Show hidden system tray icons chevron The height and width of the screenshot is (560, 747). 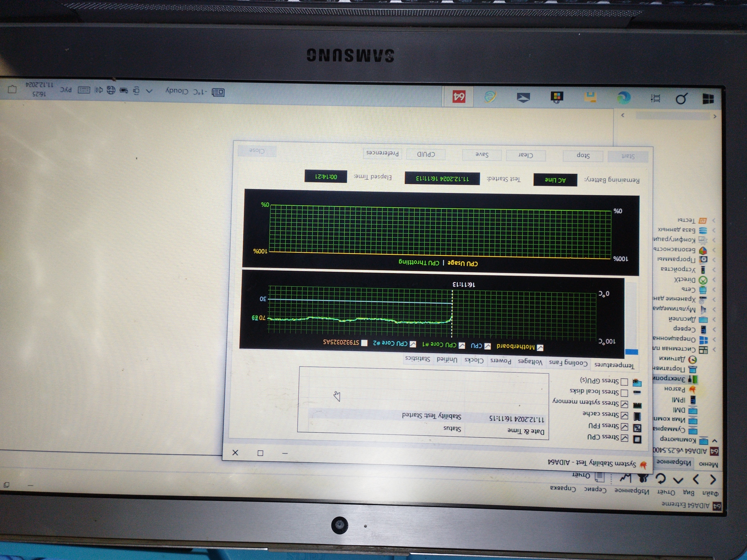(x=149, y=91)
